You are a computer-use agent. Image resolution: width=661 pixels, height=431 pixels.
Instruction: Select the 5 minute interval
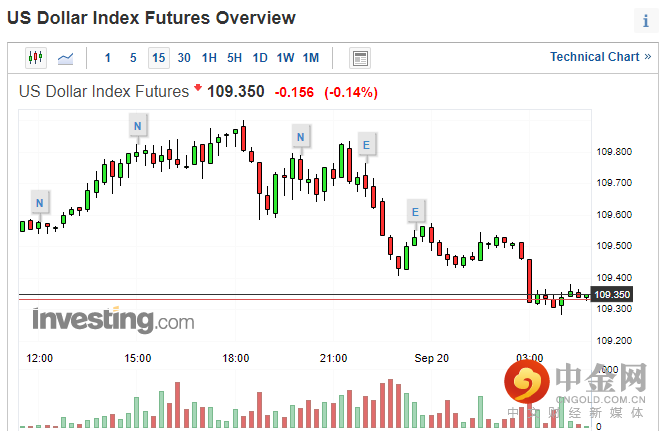[x=133, y=58]
